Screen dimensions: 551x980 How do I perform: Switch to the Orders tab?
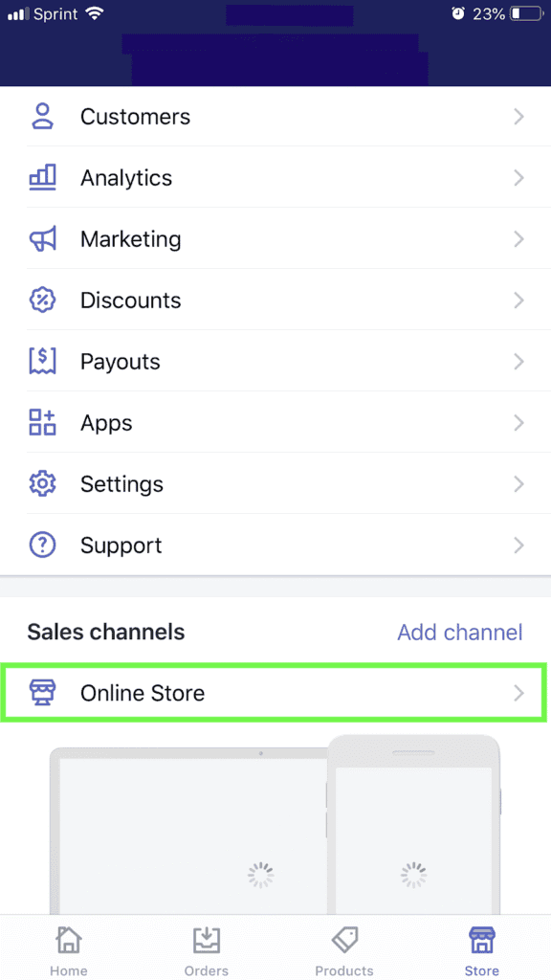207,947
